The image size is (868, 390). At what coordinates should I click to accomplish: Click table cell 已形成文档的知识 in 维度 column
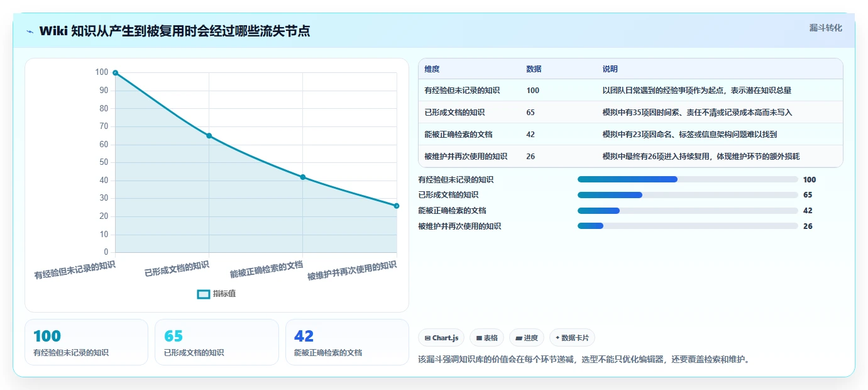(454, 113)
